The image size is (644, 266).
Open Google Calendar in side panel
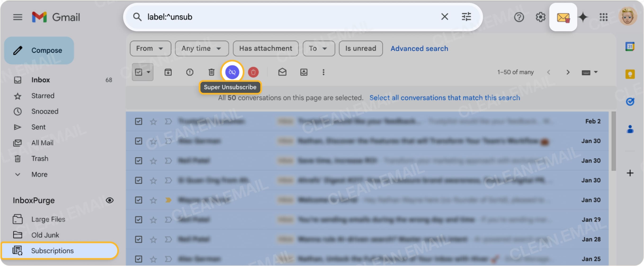click(x=630, y=47)
